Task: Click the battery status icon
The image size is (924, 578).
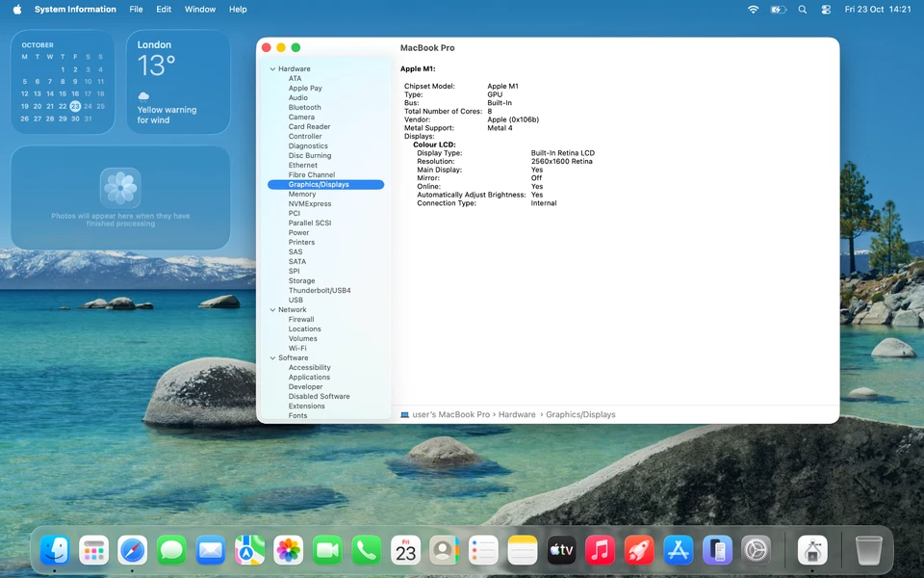Action: pos(778,10)
